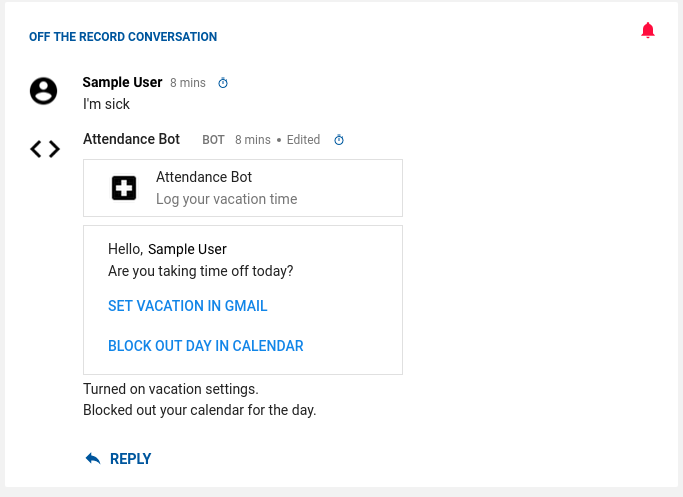Click the Attendance Bot sender name
Screen dimensions: 683x497
click(131, 139)
